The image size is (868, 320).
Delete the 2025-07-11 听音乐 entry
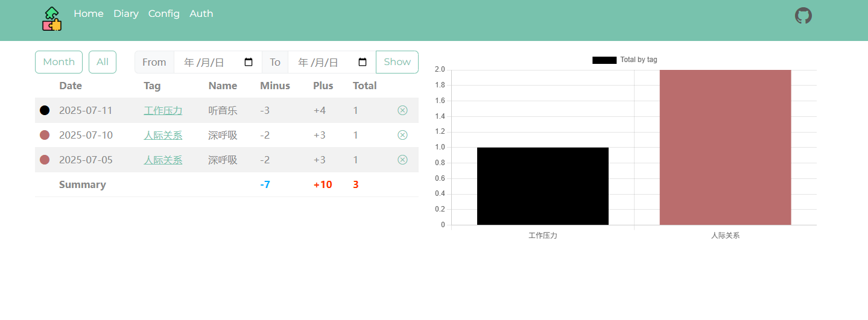tap(402, 110)
